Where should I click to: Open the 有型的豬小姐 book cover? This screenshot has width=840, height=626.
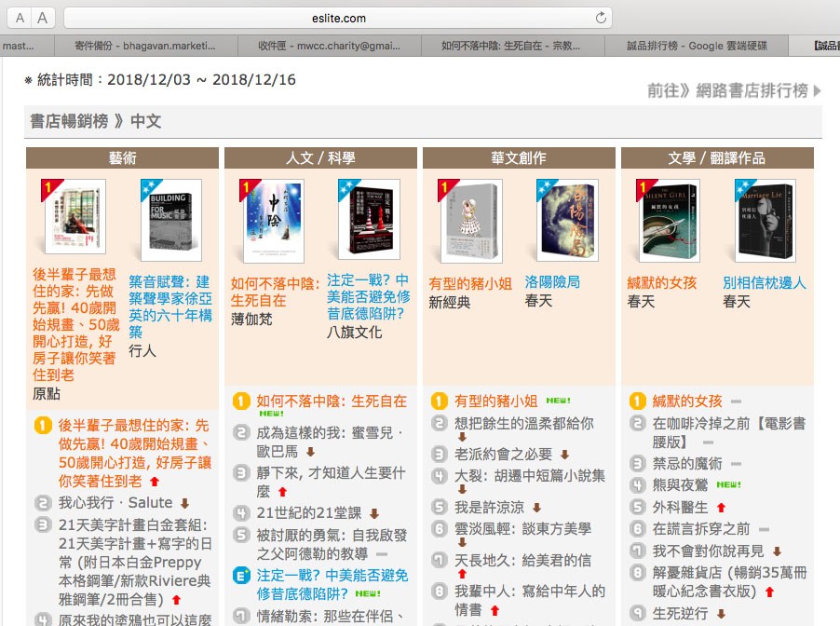[x=472, y=221]
